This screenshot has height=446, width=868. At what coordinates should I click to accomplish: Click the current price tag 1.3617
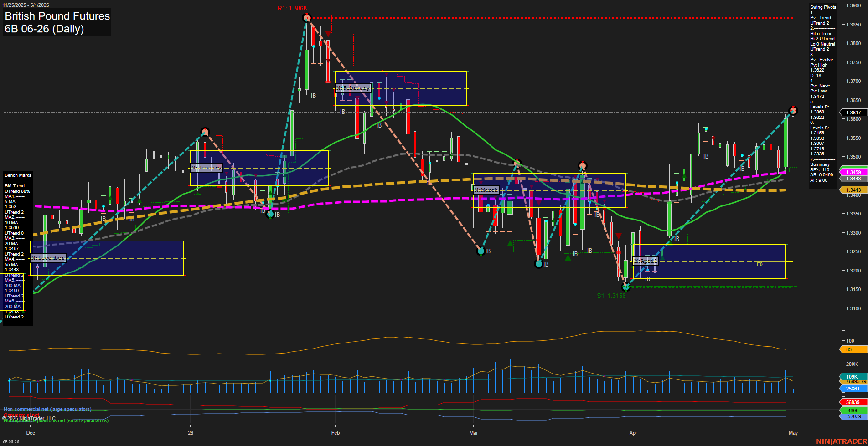click(x=853, y=113)
